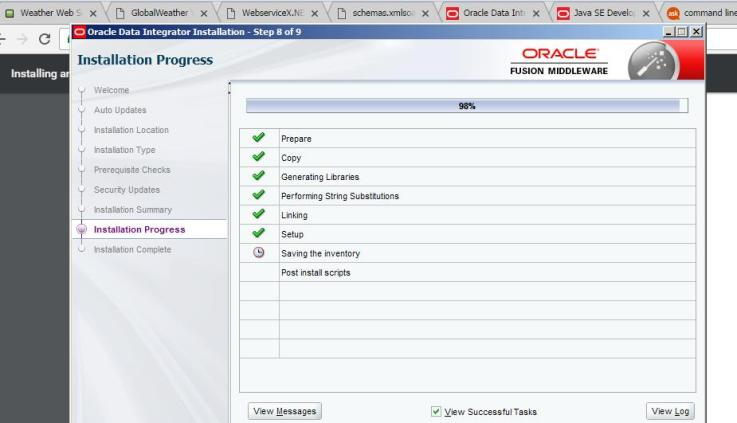Switch to the schemas.xmlsoap tab

tap(383, 13)
